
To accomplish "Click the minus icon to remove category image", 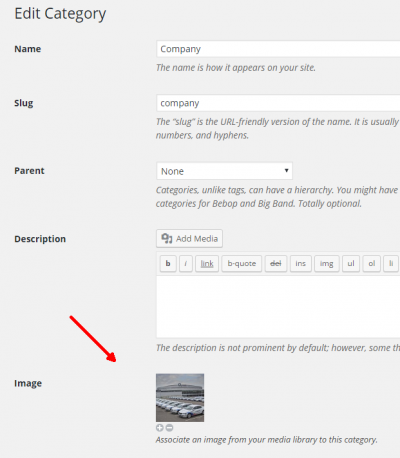I will coord(169,428).
